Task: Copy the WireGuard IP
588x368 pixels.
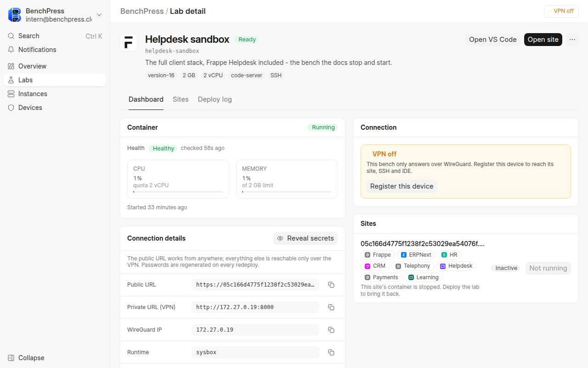Action: pos(331,330)
